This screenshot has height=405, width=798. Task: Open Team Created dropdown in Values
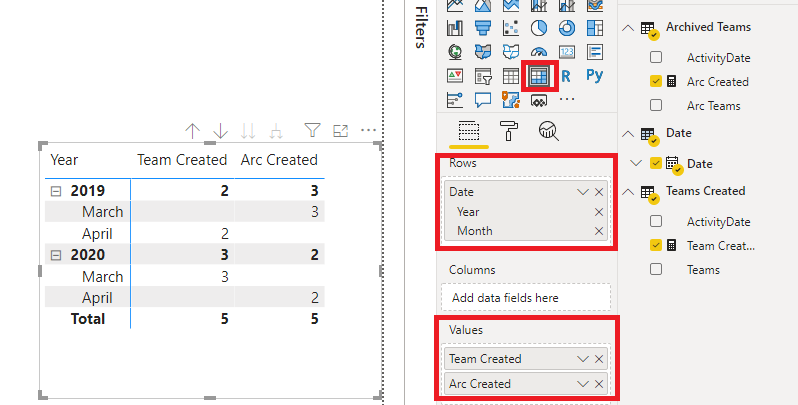point(583,359)
